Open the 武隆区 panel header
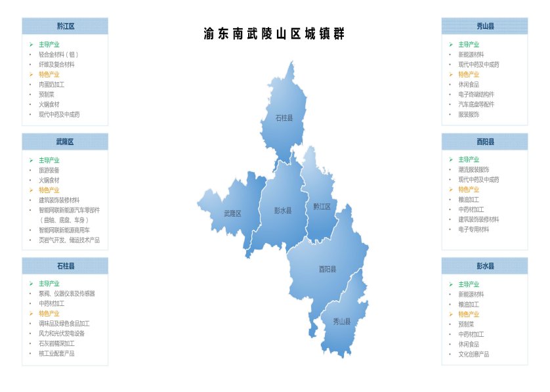 tap(65, 142)
